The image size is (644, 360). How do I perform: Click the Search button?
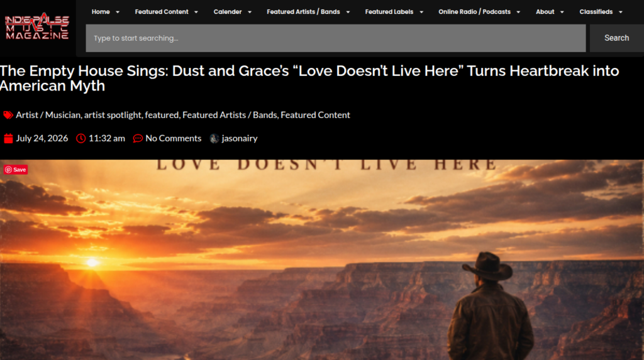[616, 38]
